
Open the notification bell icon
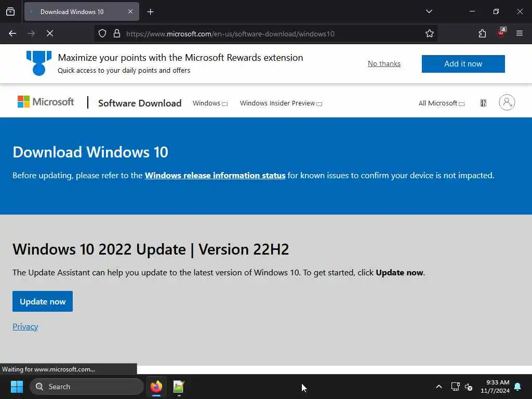pyautogui.click(x=518, y=387)
